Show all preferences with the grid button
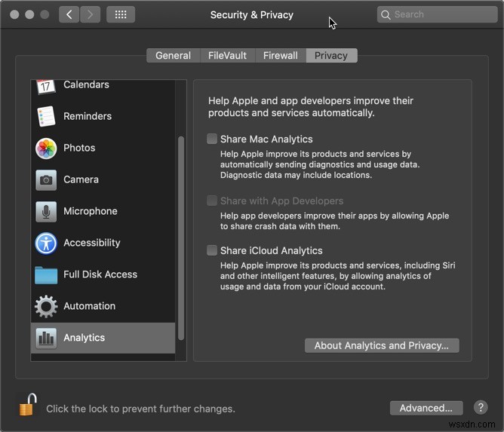This screenshot has width=504, height=432. 121,14
